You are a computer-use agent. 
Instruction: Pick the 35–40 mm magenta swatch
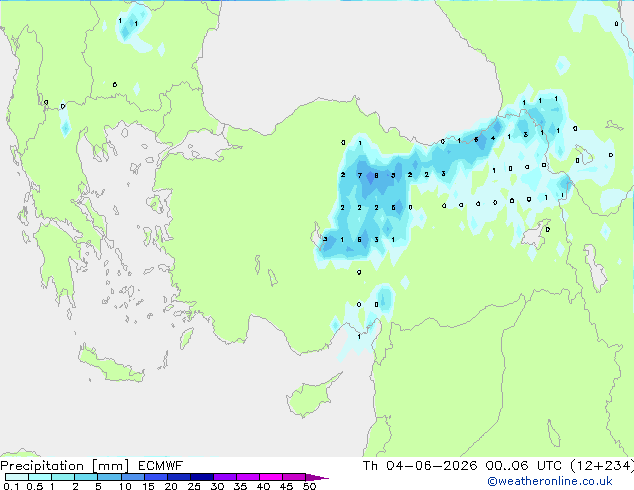point(248,477)
